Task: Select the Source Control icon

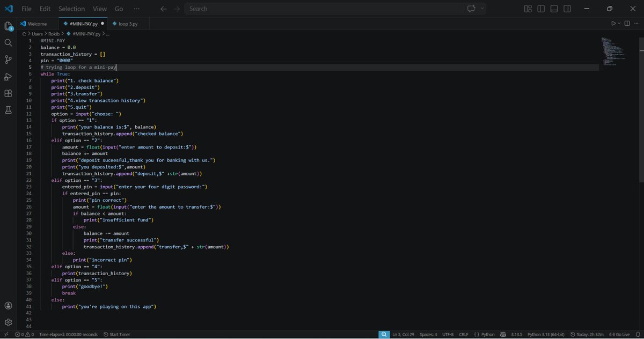Action: (x=8, y=60)
